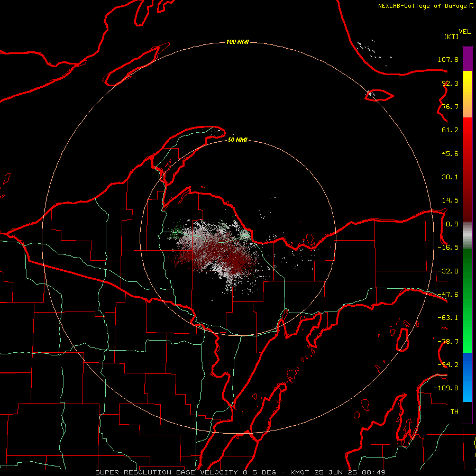Click the blue segment of velocity color bar
The height and width of the screenshot is (476, 476).
467,377
